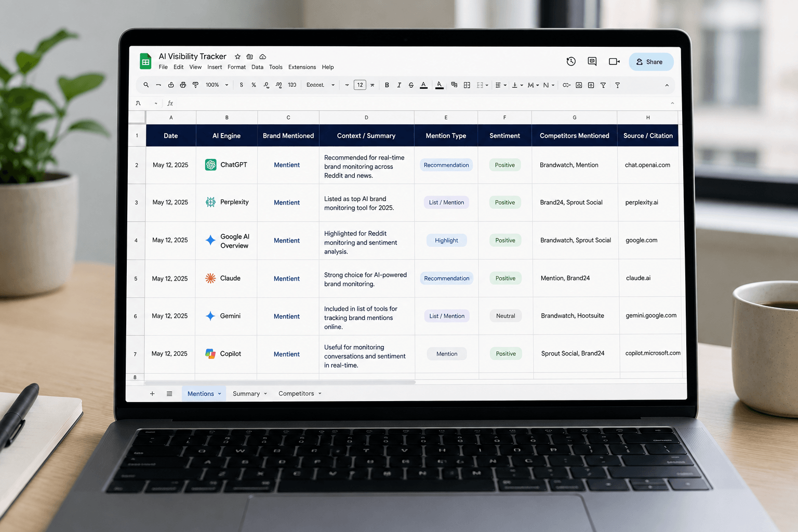Click the Share button
The width and height of the screenshot is (798, 532).
(x=651, y=62)
